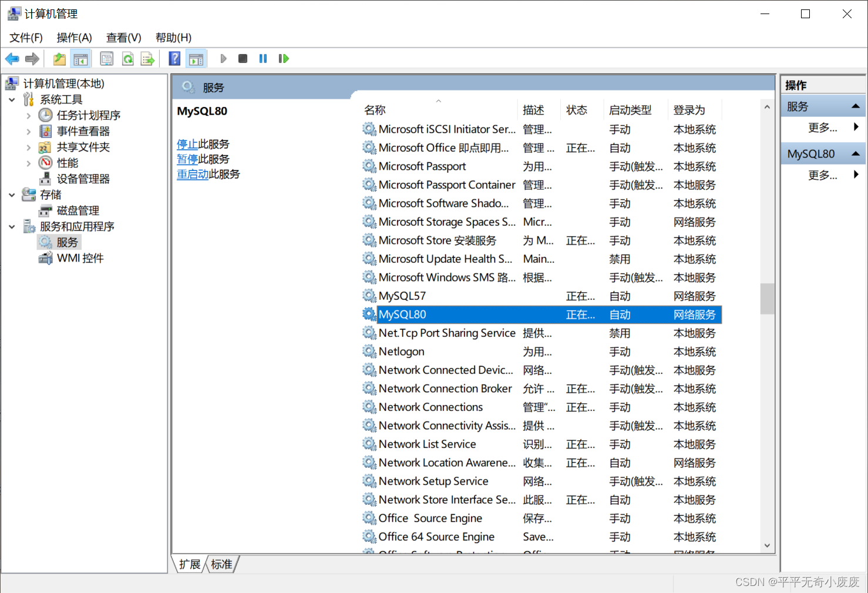This screenshot has height=593, width=868.
Task: Click scroll up arrow of services list
Action: tap(767, 108)
